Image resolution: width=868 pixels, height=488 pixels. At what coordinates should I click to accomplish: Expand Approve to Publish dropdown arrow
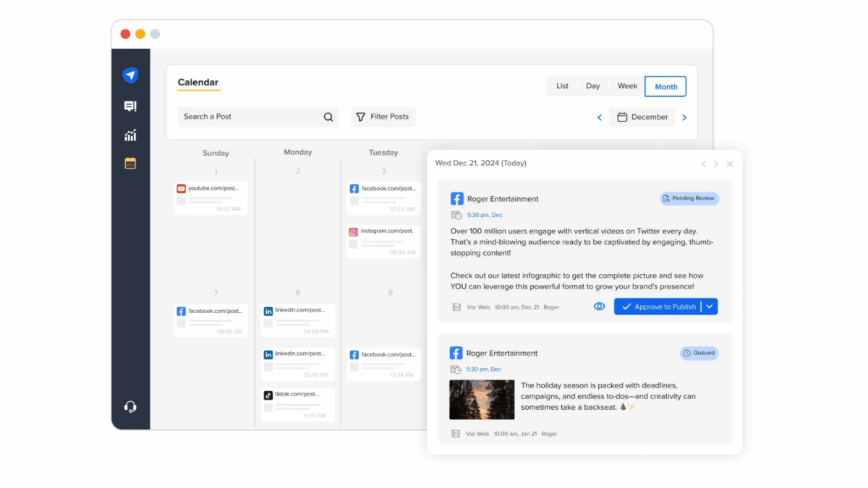tap(710, 307)
